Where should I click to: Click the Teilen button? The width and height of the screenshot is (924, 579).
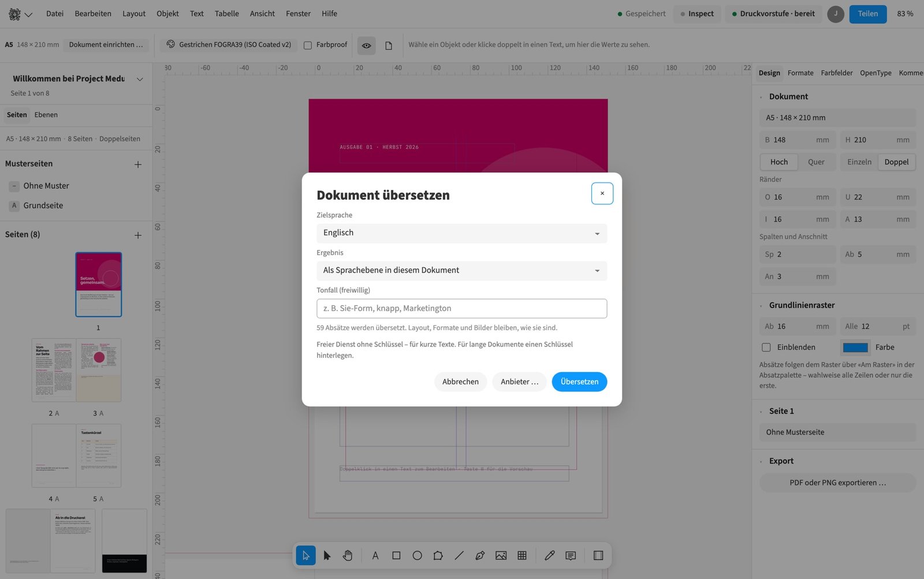click(x=867, y=14)
